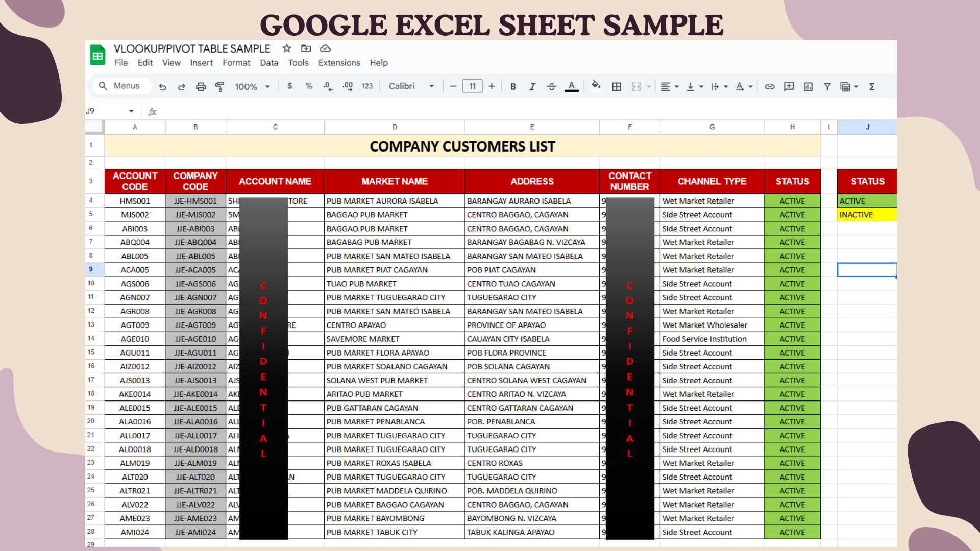Open the Format menu
This screenshot has width=980, height=551.
(x=236, y=63)
